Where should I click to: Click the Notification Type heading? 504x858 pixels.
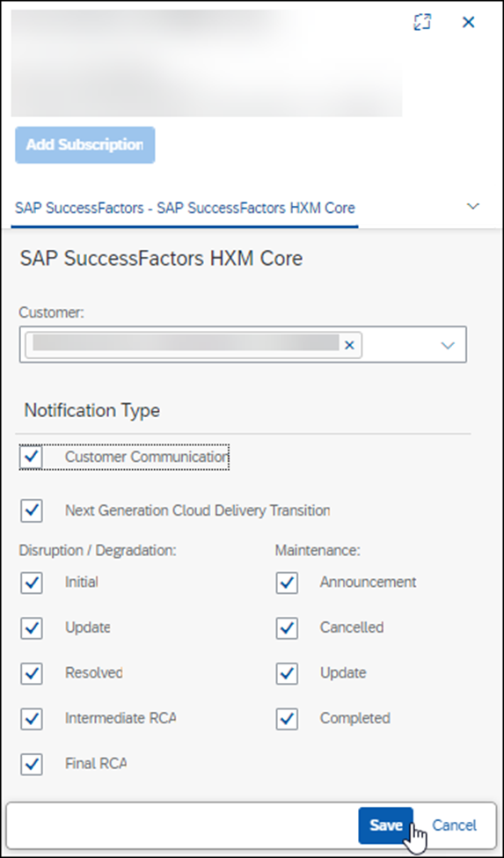pos(91,410)
